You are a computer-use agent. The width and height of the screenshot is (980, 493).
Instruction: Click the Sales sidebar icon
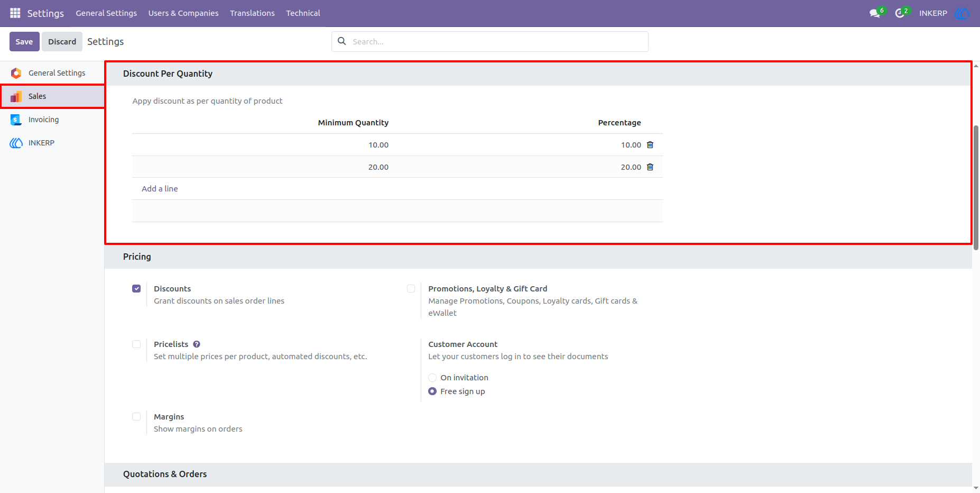coord(16,96)
